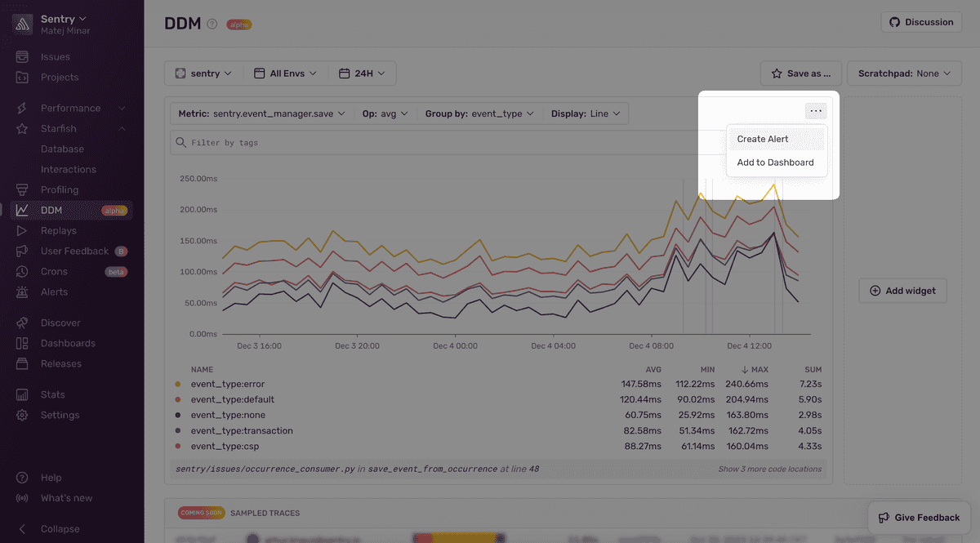Collapse the Starfish section chevron
980x543 pixels.
(122, 128)
